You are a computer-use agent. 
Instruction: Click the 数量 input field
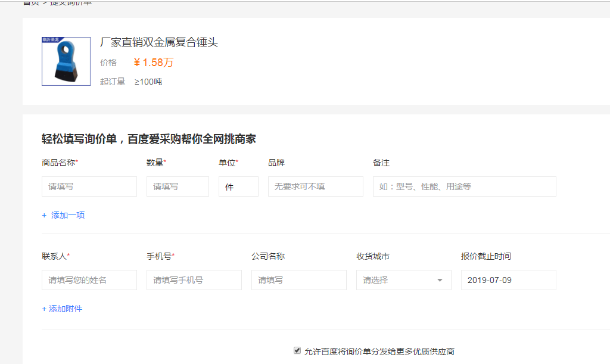click(x=178, y=186)
